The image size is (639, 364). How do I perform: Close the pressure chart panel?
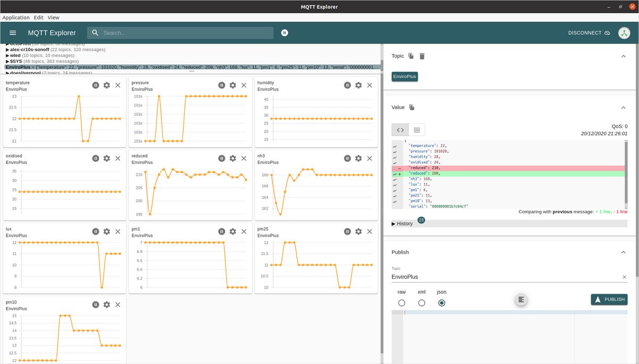pyautogui.click(x=244, y=85)
